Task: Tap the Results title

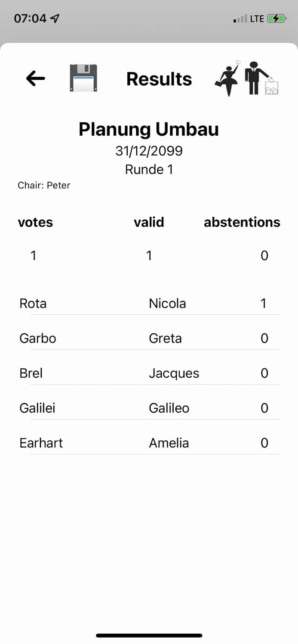Action: [x=159, y=79]
